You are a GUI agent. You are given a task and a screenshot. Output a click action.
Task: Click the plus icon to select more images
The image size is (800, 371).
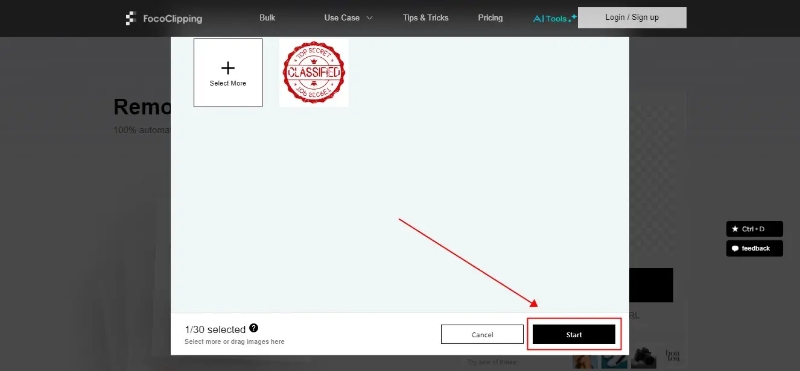(x=228, y=68)
